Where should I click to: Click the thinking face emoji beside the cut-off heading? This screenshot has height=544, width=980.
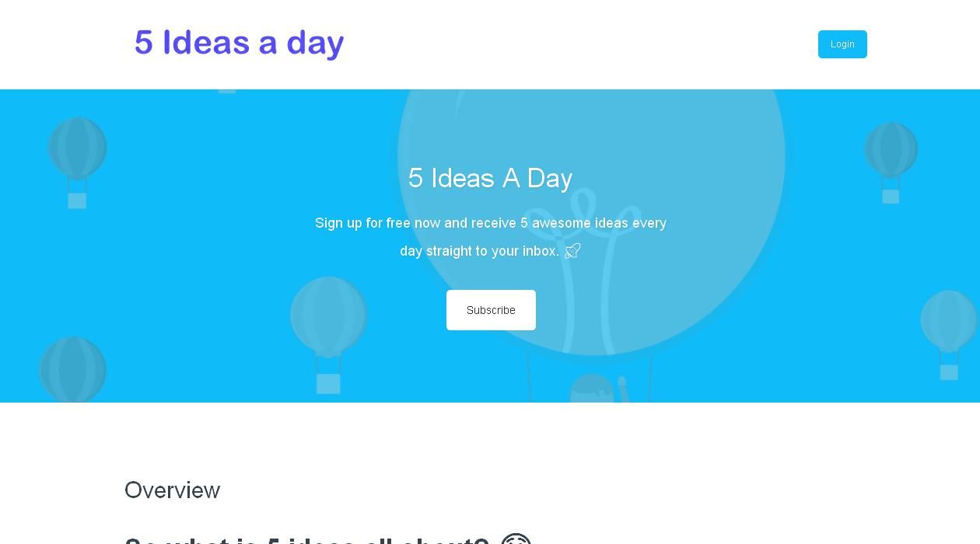click(516, 539)
